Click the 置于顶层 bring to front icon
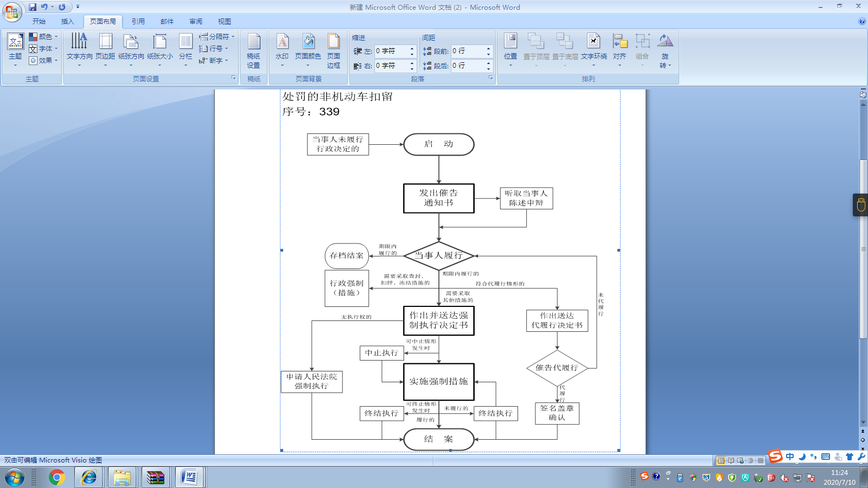This screenshot has height=488, width=868. (536, 42)
